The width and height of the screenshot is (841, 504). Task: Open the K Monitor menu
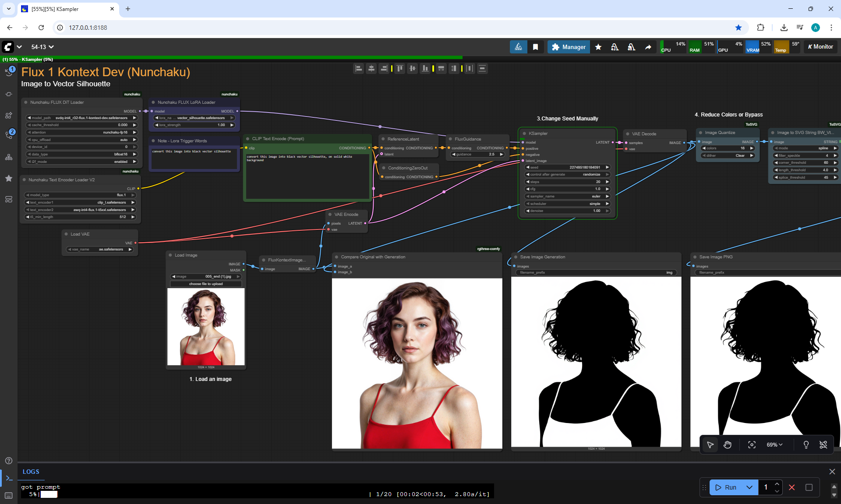[820, 47]
